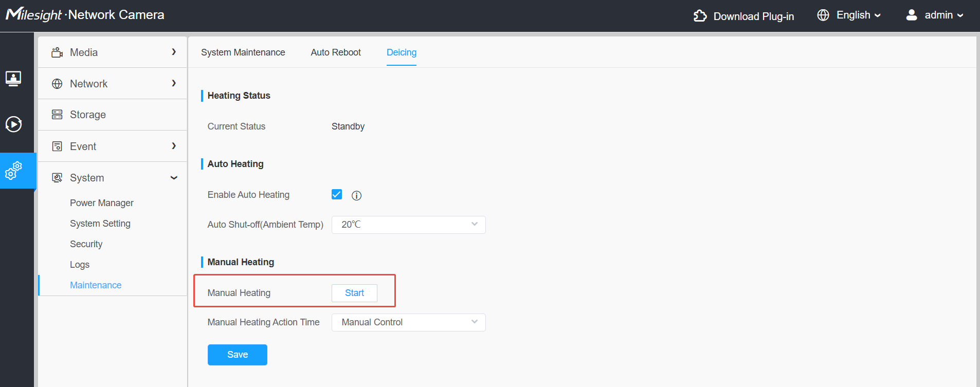This screenshot has height=387, width=980.
Task: Show the Auto Heating info tooltip icon
Action: point(356,195)
